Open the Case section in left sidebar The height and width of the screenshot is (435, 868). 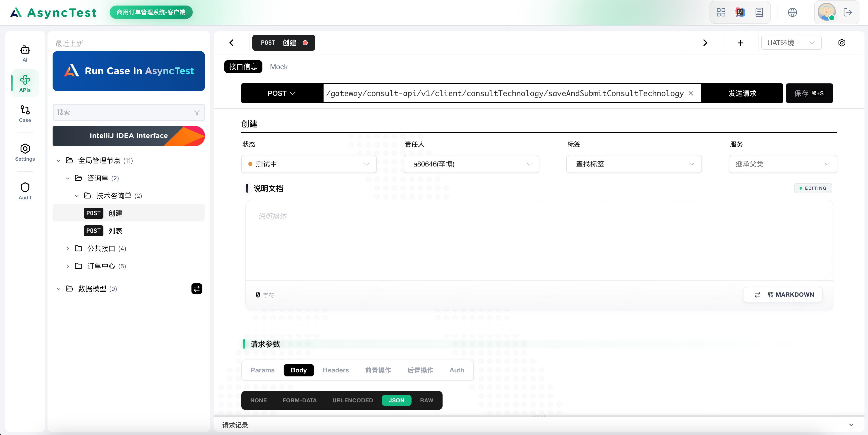25,113
